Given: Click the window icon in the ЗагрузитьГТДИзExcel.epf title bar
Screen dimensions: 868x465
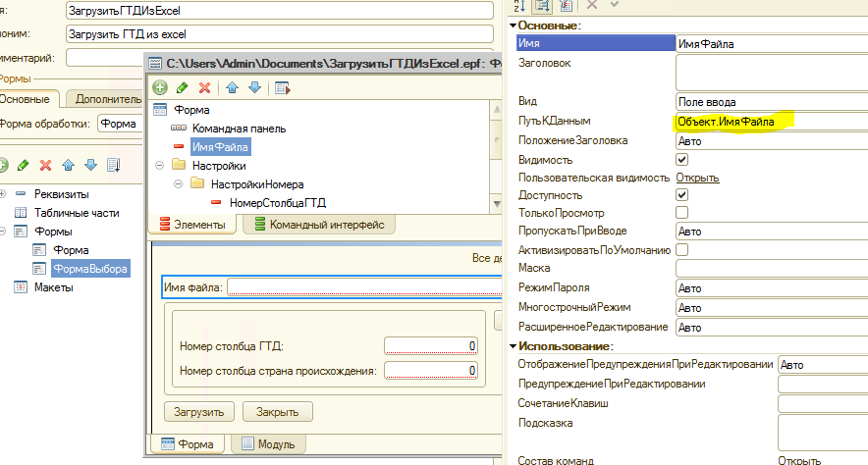Looking at the screenshot, I should tap(155, 64).
